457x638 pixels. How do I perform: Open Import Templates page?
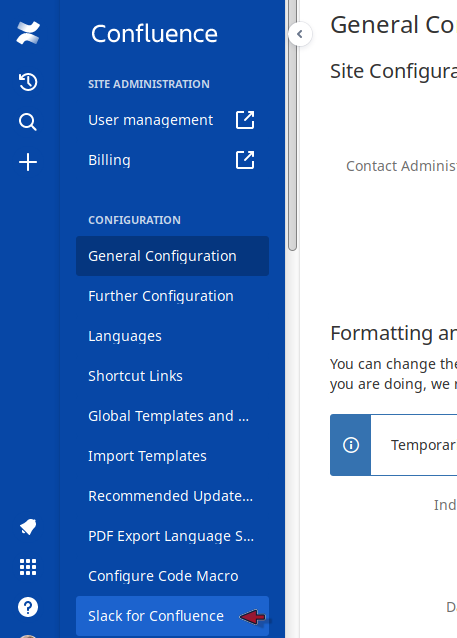(173, 456)
